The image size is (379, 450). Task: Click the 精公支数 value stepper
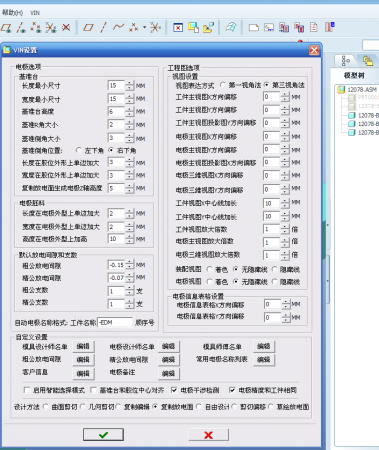click(x=130, y=304)
